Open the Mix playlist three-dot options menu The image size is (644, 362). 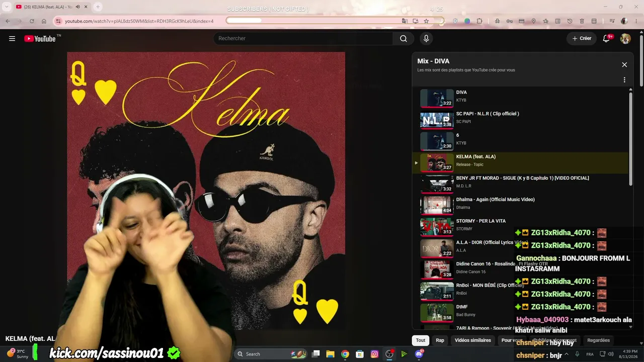pos(624,80)
